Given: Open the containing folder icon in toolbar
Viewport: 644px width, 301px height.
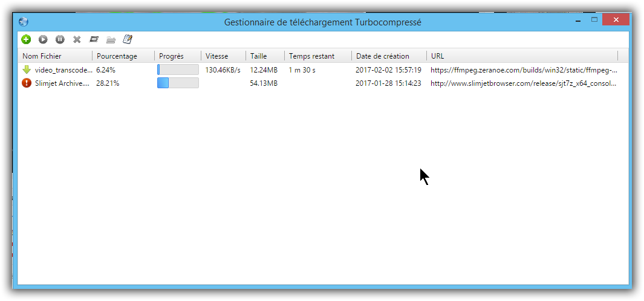Looking at the screenshot, I should [111, 39].
